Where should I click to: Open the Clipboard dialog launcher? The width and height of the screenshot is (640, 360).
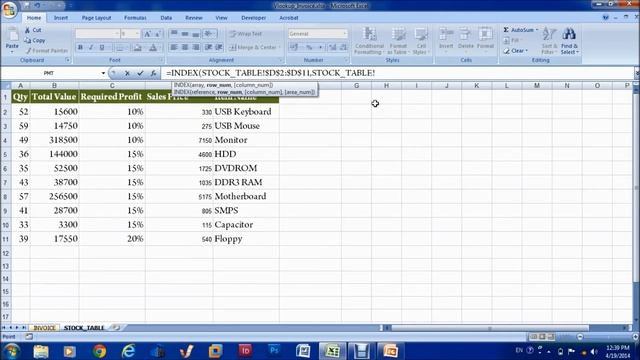point(68,60)
